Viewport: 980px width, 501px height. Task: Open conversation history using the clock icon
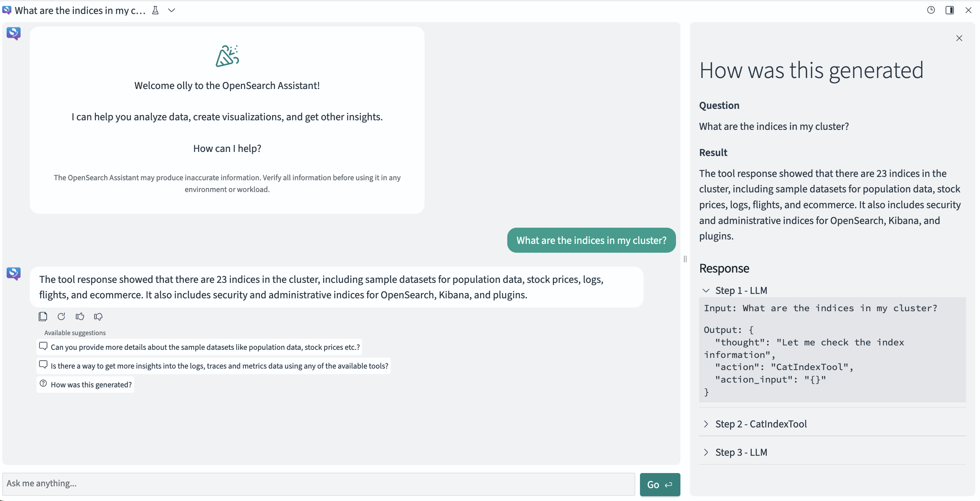pyautogui.click(x=931, y=10)
